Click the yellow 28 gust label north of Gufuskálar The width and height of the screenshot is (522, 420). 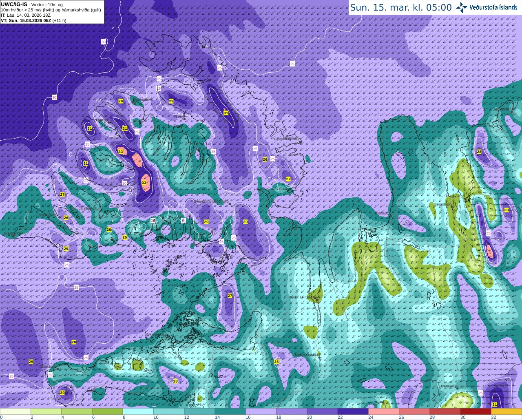point(74,342)
